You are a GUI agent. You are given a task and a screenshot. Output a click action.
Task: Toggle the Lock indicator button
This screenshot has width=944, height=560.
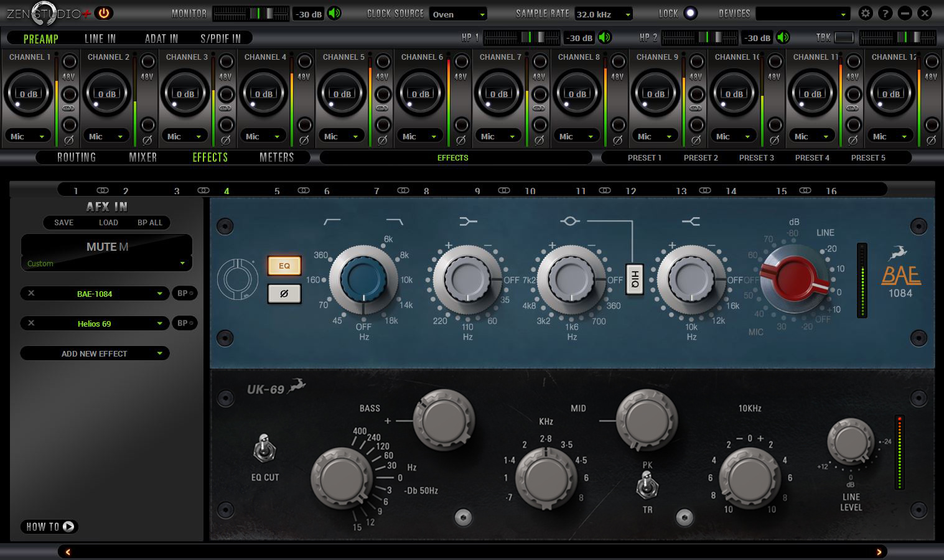tap(690, 13)
